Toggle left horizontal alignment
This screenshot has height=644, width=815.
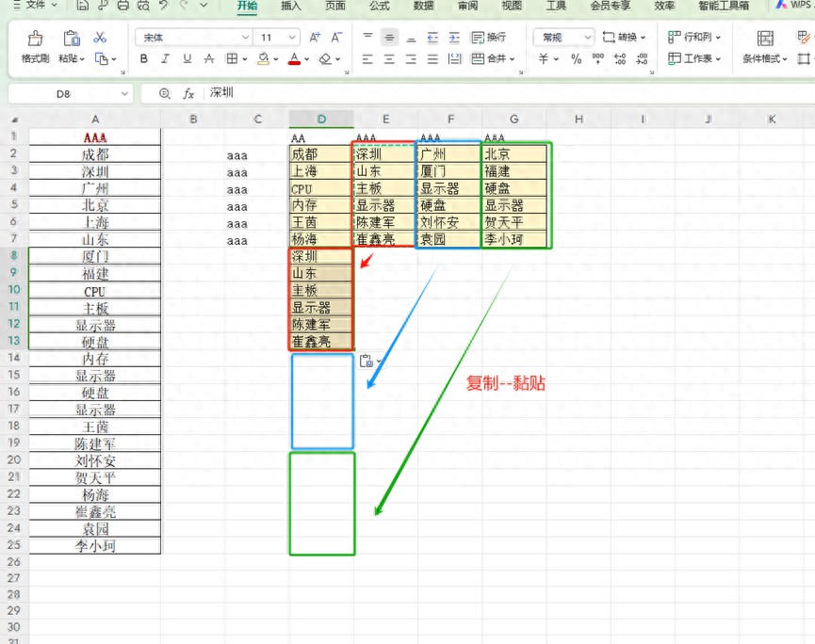(x=367, y=59)
